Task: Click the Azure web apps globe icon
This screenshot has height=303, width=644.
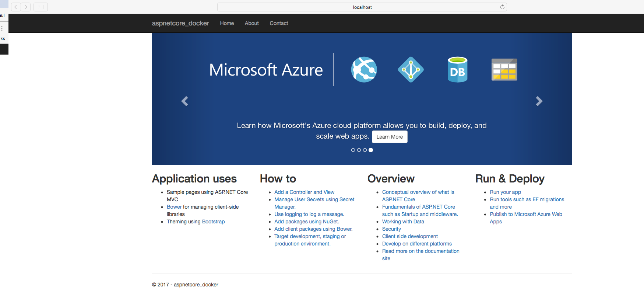Action: 364,70
